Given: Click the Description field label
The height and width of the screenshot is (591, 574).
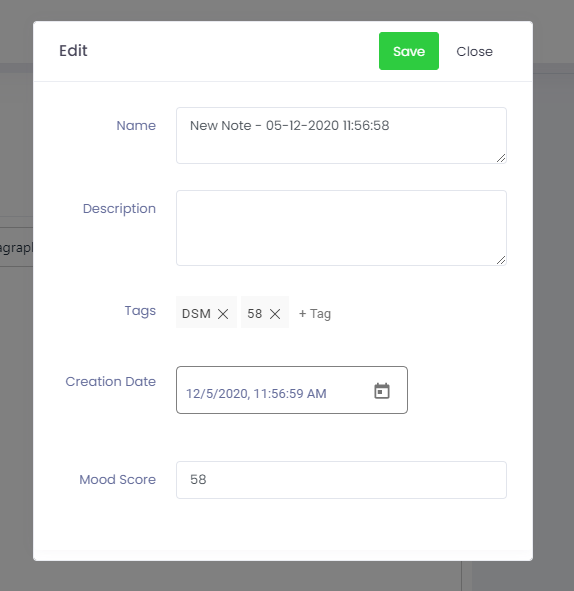Looking at the screenshot, I should click(x=119, y=208).
